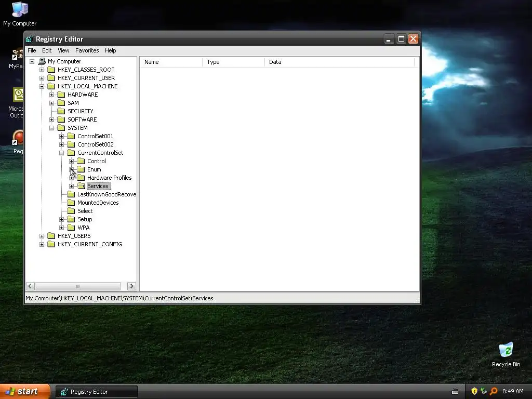Open the File menu
The width and height of the screenshot is (532, 399).
[x=32, y=50]
